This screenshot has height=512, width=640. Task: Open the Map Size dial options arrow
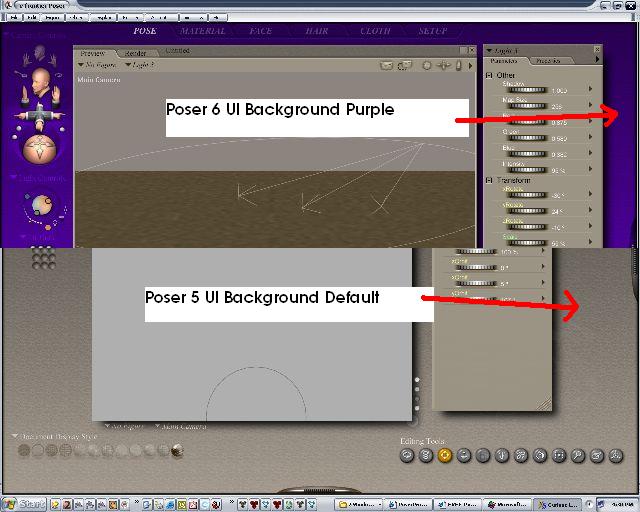590,105
